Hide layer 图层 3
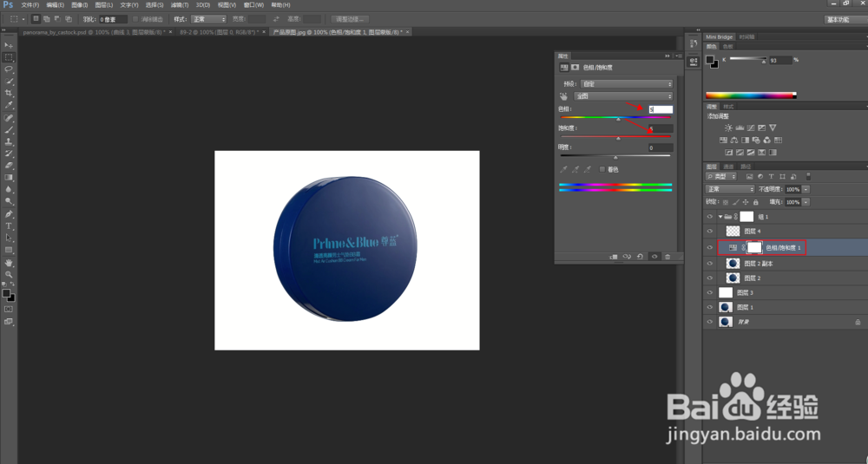This screenshot has height=464, width=868. (710, 292)
